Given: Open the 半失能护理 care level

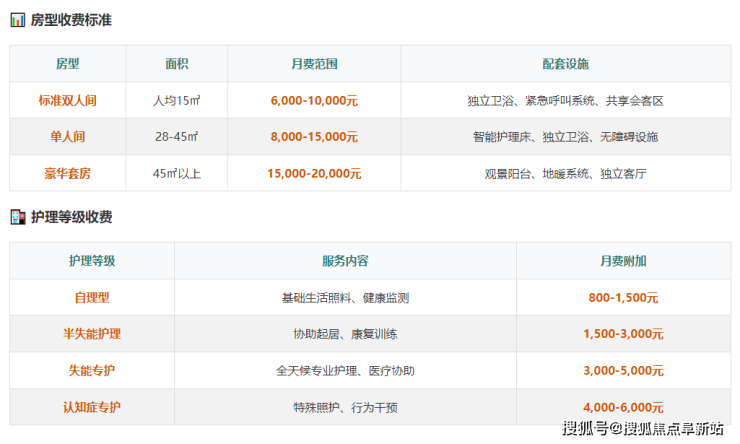Looking at the screenshot, I should pyautogui.click(x=93, y=334).
